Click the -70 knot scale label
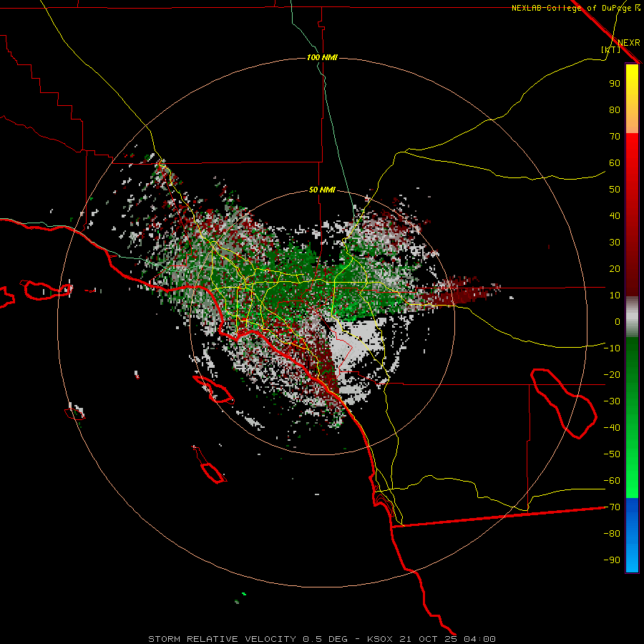The height and width of the screenshot is (644, 644). coord(612,507)
